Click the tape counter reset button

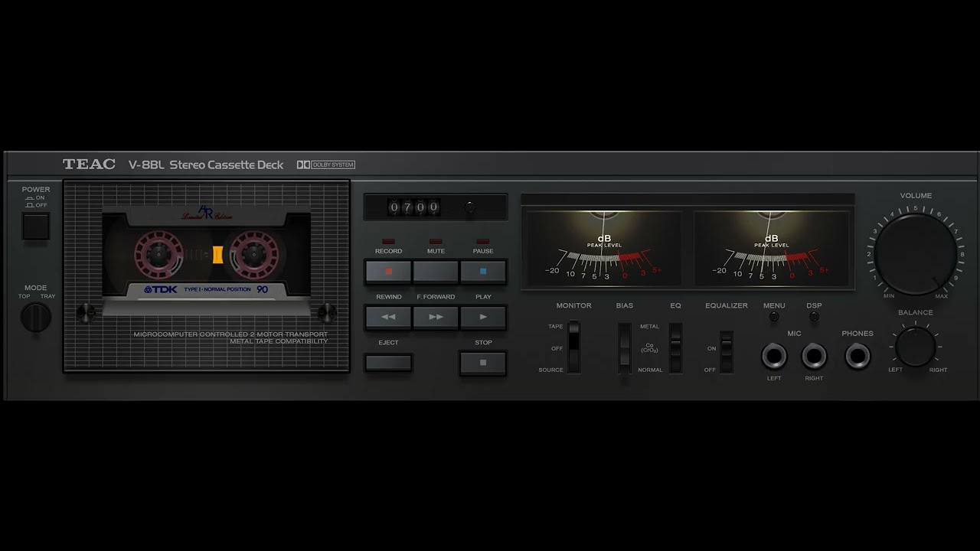tap(469, 207)
